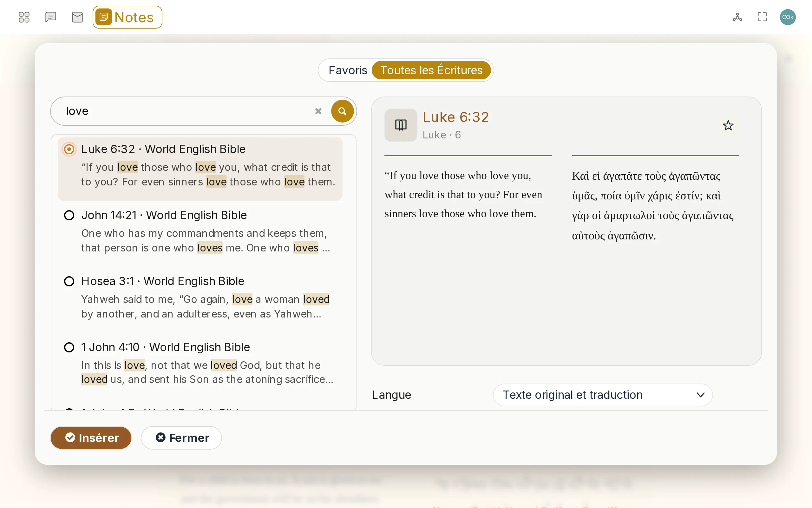Select the Luke 6:32 radio button
The height and width of the screenshot is (508, 812).
69,149
